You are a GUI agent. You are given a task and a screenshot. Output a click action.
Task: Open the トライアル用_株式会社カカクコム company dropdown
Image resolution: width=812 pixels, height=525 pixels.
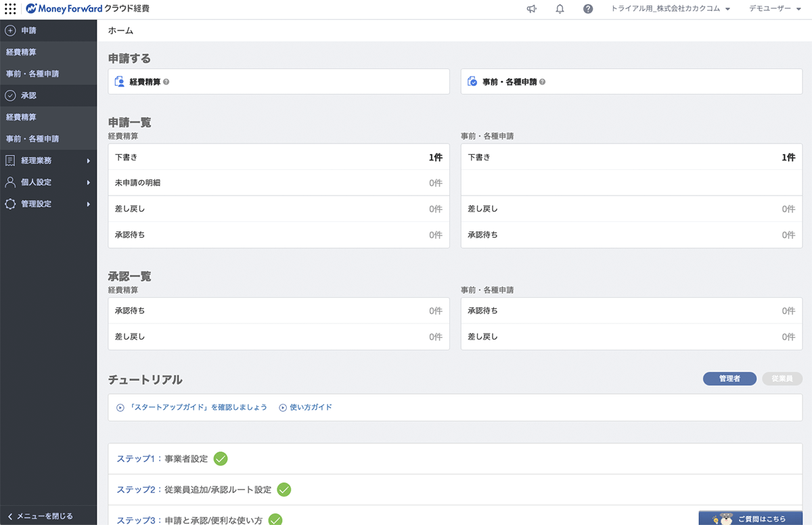tap(671, 9)
